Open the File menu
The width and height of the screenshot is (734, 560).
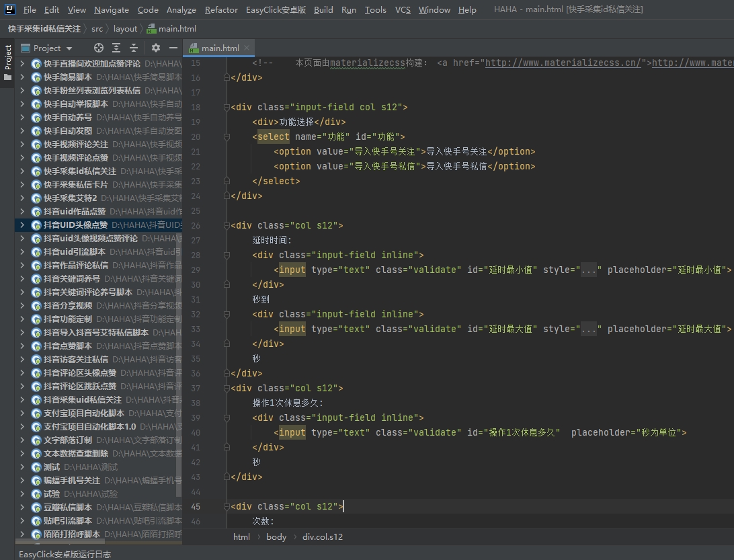[x=30, y=10]
